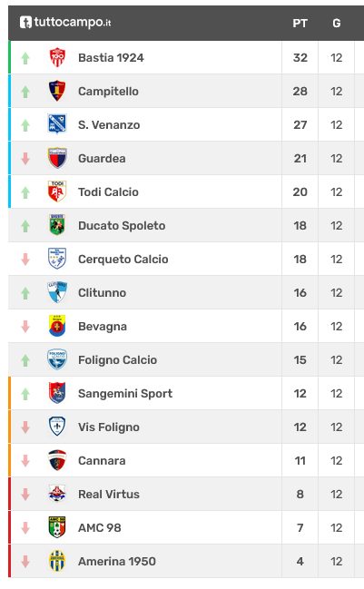Viewport: 364px width, 589px height.
Task: Open the tuttocampo.it logo link
Action: pos(65,22)
